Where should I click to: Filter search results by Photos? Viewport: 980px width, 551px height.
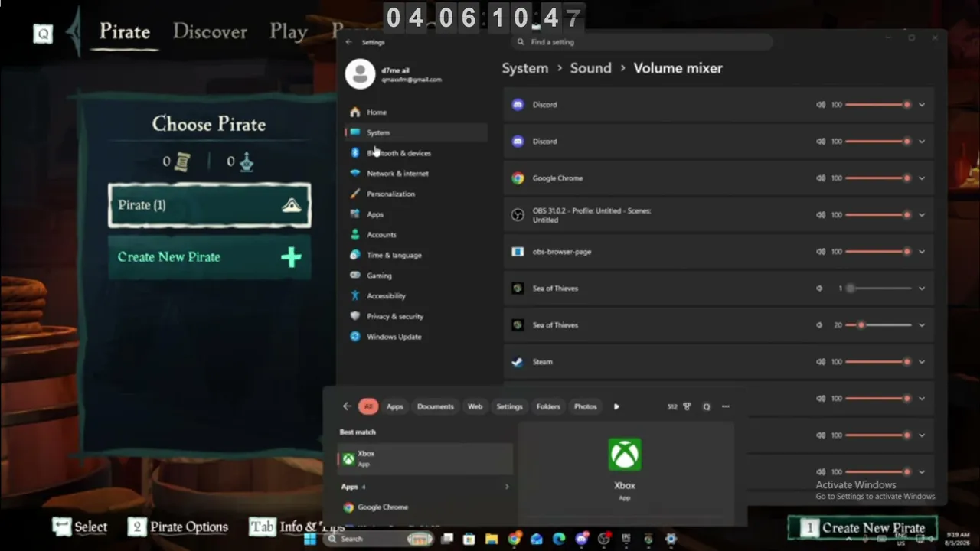click(x=586, y=406)
